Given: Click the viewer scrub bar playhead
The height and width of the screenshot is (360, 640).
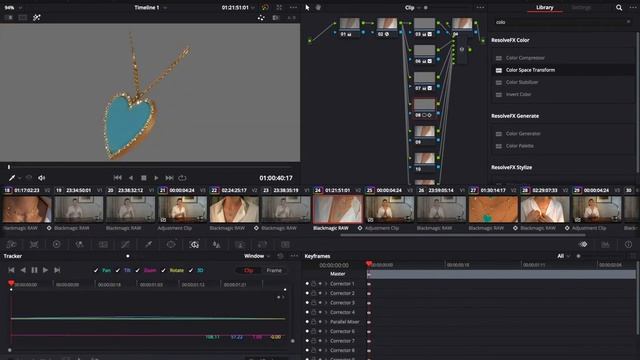Looking at the screenshot, I should click(x=9, y=167).
